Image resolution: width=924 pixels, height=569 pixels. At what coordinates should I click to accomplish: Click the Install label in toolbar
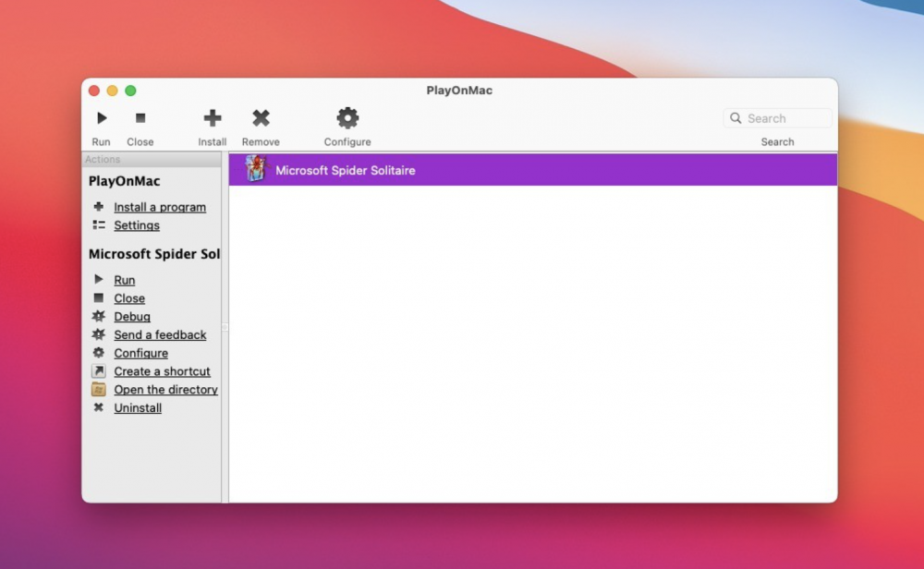[213, 142]
